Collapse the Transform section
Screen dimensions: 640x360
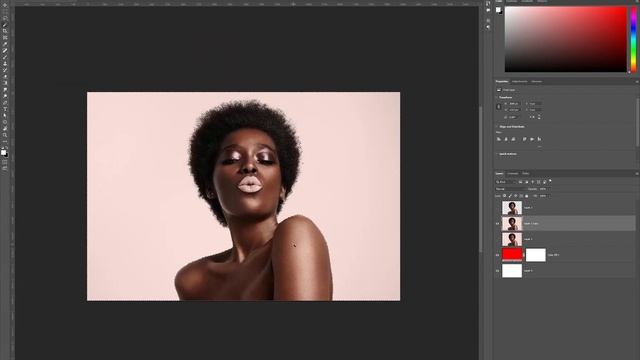[x=496, y=98]
